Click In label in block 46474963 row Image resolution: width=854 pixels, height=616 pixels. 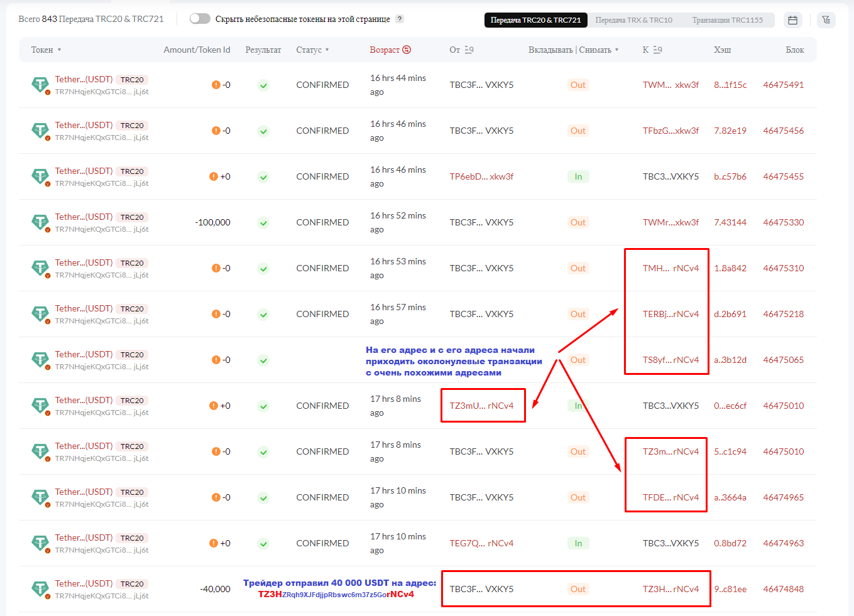(578, 543)
